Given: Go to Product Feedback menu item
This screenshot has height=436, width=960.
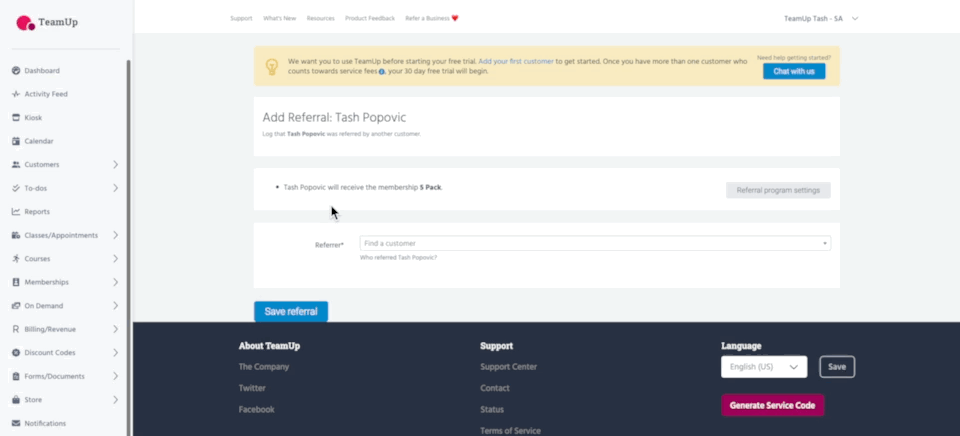Looking at the screenshot, I should click(369, 18).
